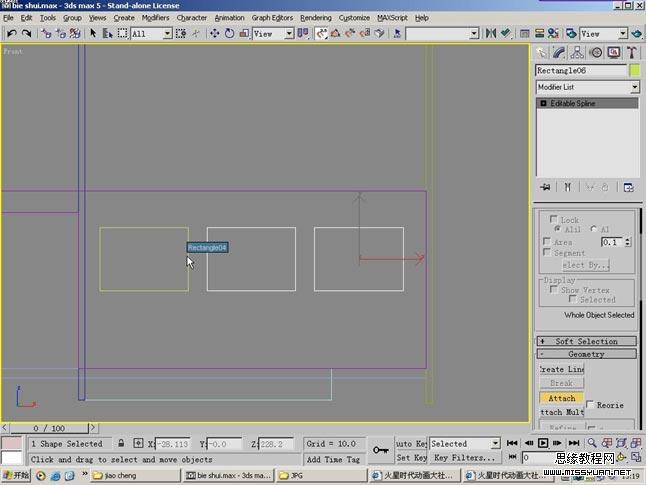The height and width of the screenshot is (485, 646).
Task: Open the Modifiers menu
Action: (155, 18)
